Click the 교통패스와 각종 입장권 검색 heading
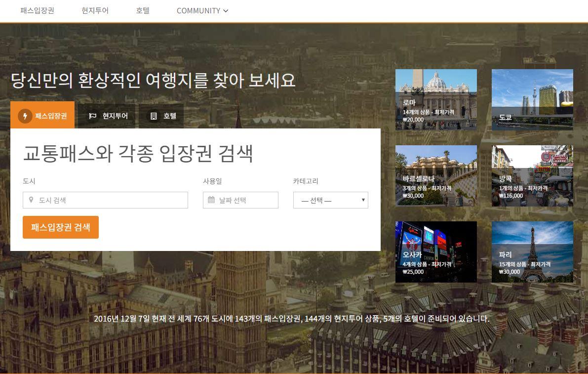The image size is (588, 374). click(x=138, y=154)
